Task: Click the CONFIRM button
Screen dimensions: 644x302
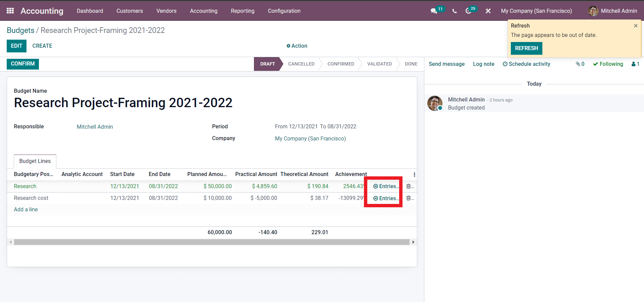Action: [x=23, y=64]
